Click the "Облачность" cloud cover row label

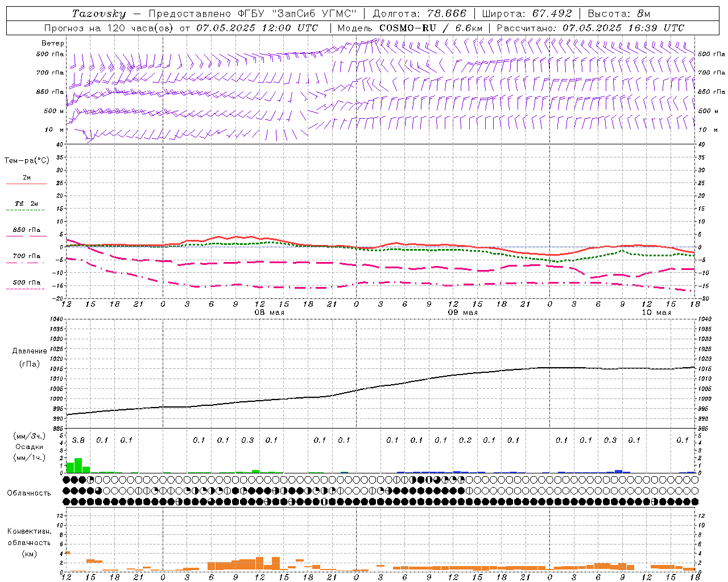[x=29, y=493]
